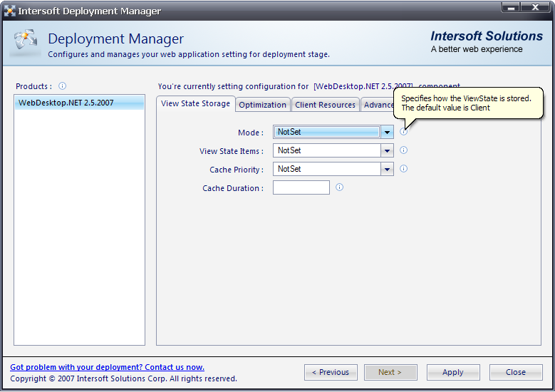Select the partially hidden Advanced tab

click(x=378, y=105)
